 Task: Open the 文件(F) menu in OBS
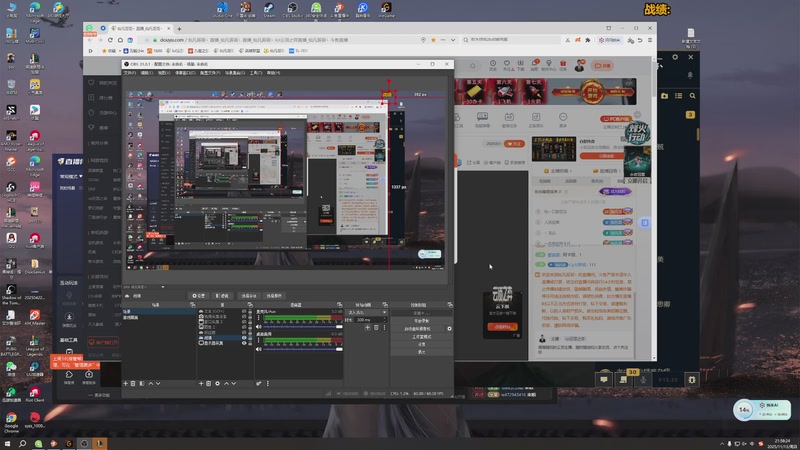coord(130,73)
